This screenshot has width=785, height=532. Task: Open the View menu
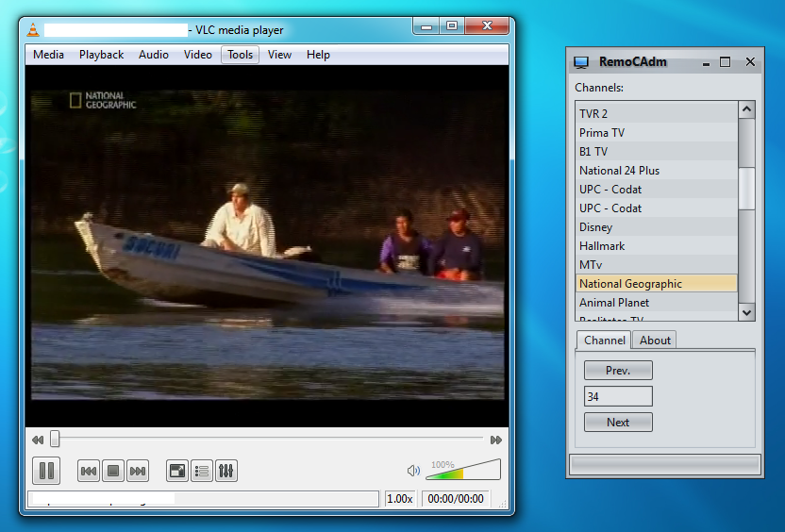[279, 55]
